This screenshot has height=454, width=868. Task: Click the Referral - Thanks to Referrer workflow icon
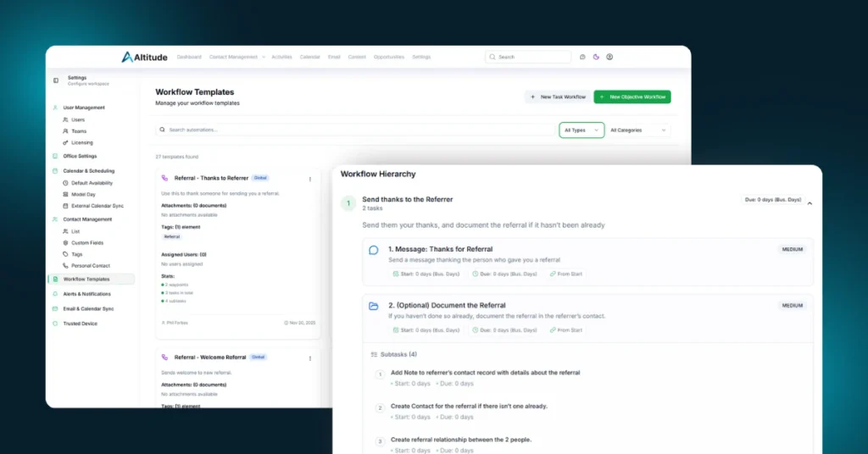164,178
